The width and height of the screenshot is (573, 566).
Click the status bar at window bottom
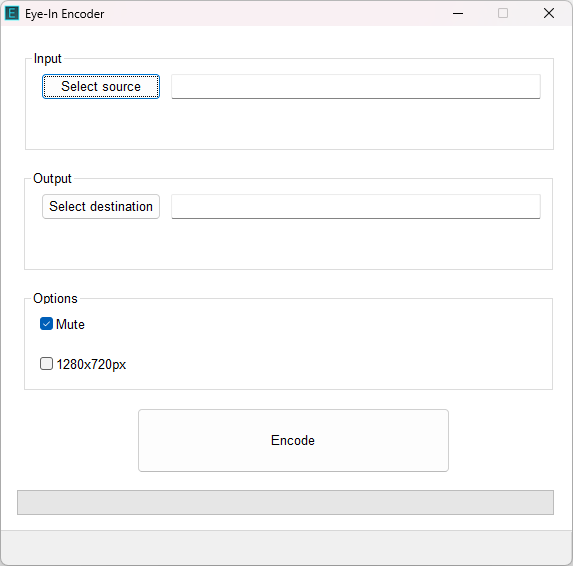click(x=286, y=547)
